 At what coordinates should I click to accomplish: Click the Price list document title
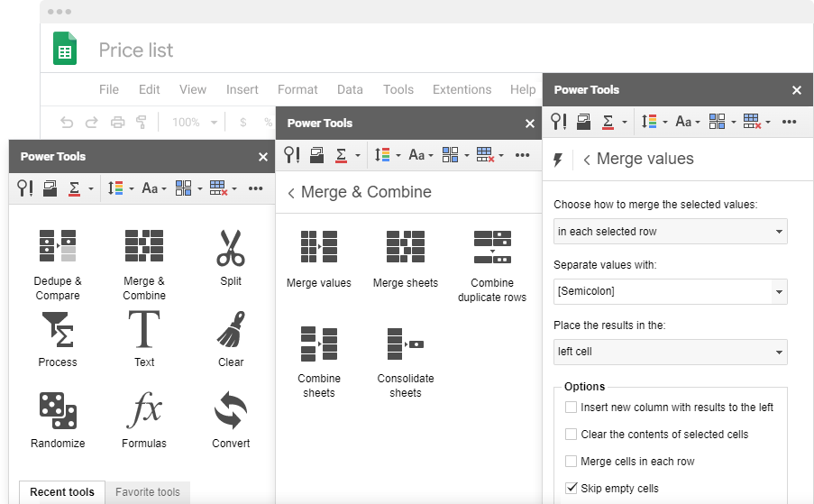coord(136,50)
